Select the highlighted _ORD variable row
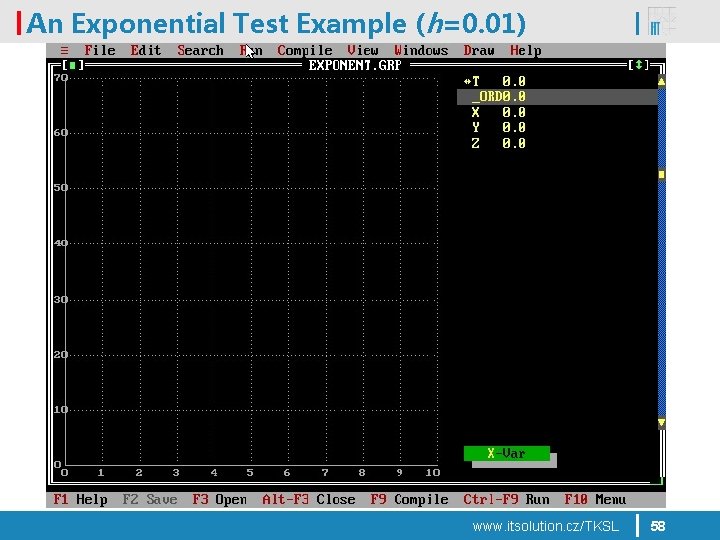This screenshot has height=540, width=720. (x=557, y=97)
